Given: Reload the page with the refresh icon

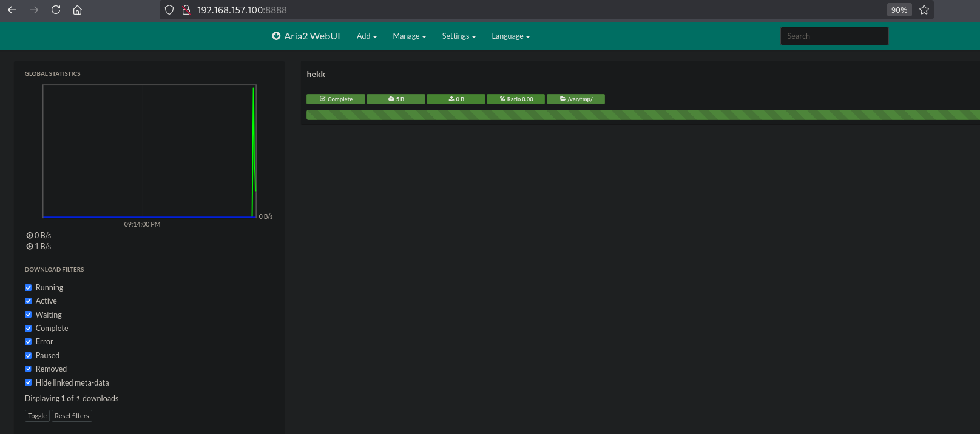Looking at the screenshot, I should (x=56, y=10).
